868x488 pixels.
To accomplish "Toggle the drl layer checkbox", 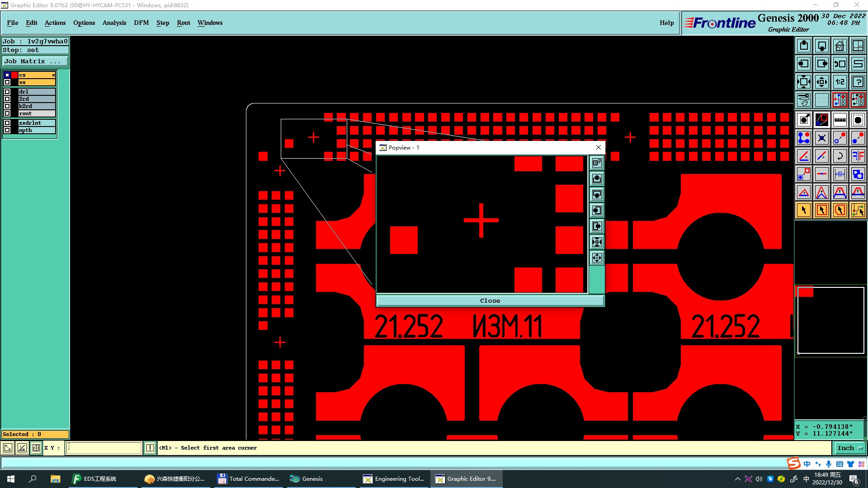I will [7, 92].
